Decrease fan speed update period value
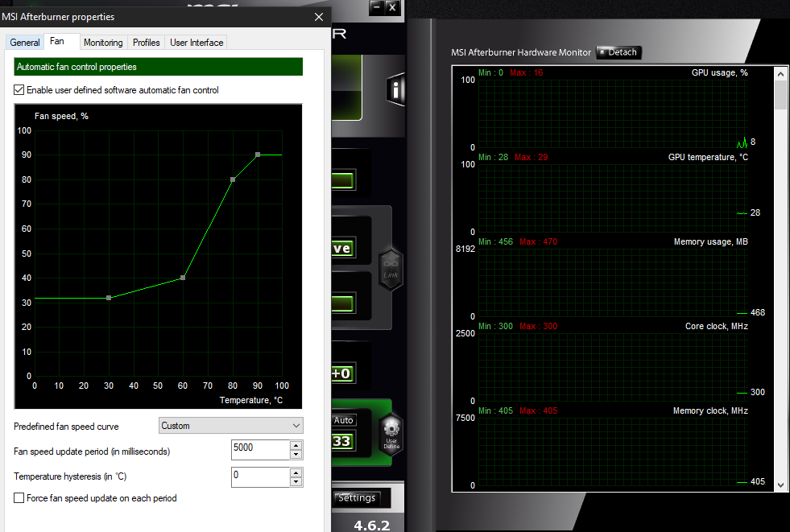Screen dimensions: 790x532 296,454
